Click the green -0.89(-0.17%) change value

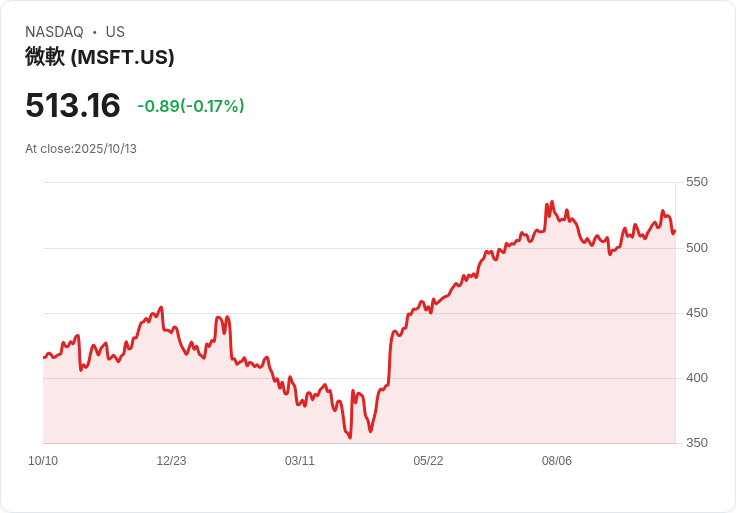tap(191, 106)
